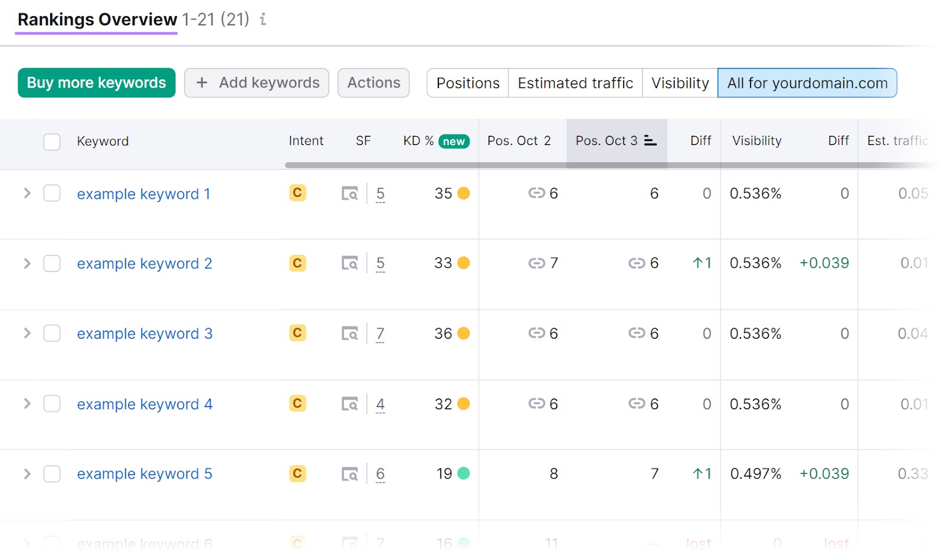Click the plus icon inside Add keywords
Viewport: 944px width, 560px height.
tap(202, 83)
